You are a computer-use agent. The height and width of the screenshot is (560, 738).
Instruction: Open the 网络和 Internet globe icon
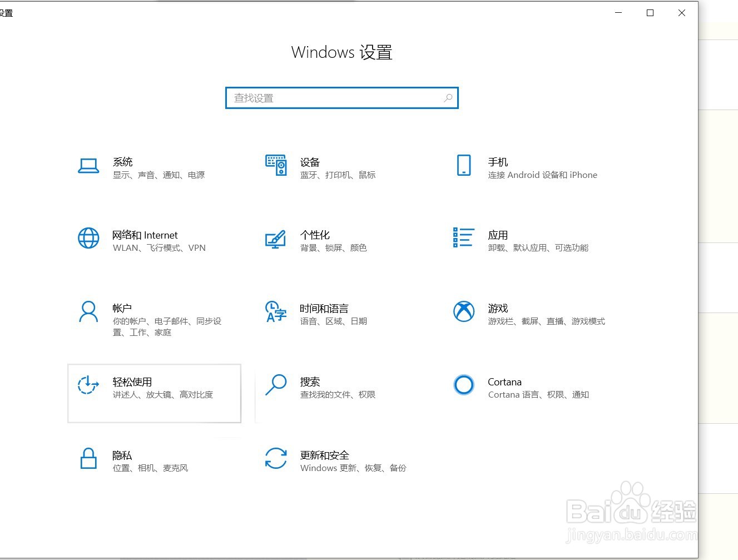(88, 238)
